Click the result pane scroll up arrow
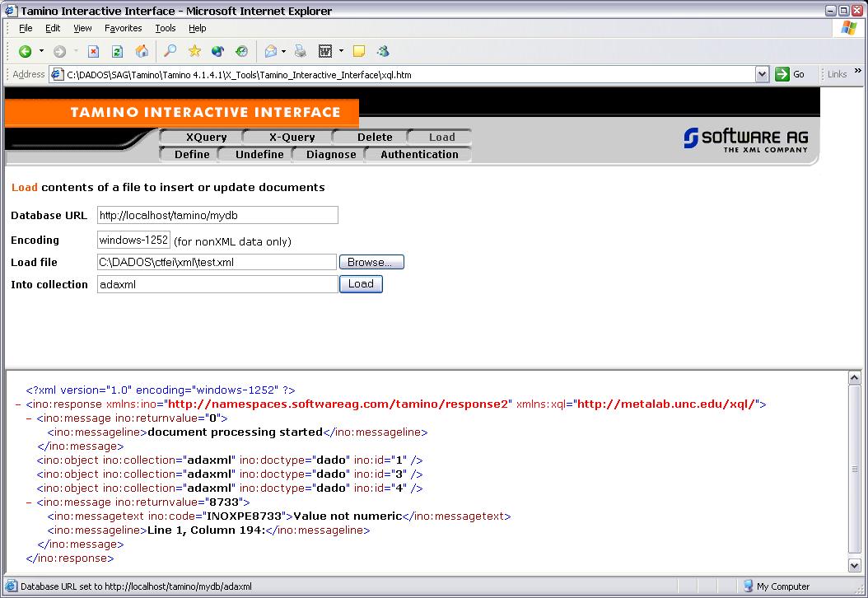Viewport: 868px width, 598px height. pyautogui.click(x=854, y=378)
